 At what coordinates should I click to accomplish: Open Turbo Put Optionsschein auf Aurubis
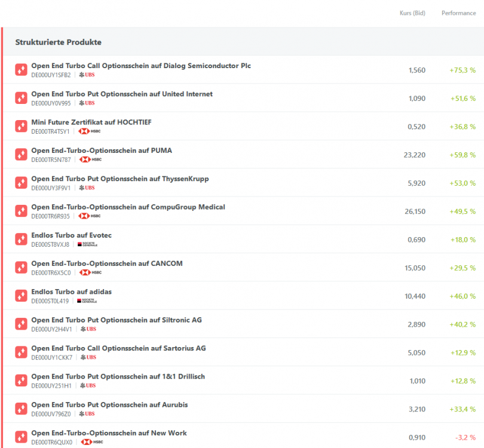point(109,405)
